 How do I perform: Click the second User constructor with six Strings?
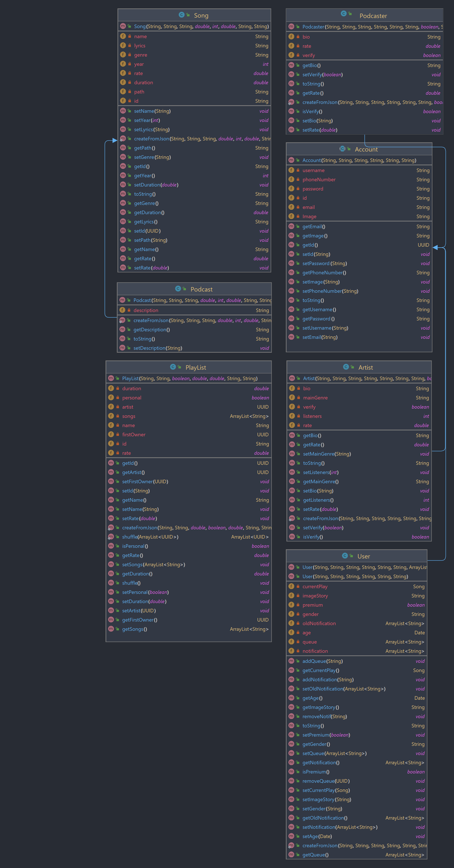(355, 577)
